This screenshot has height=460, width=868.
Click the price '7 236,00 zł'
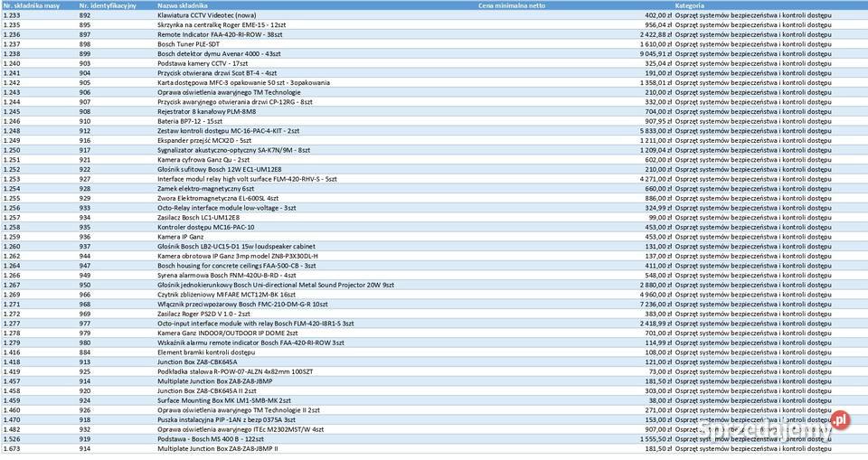[x=656, y=305]
